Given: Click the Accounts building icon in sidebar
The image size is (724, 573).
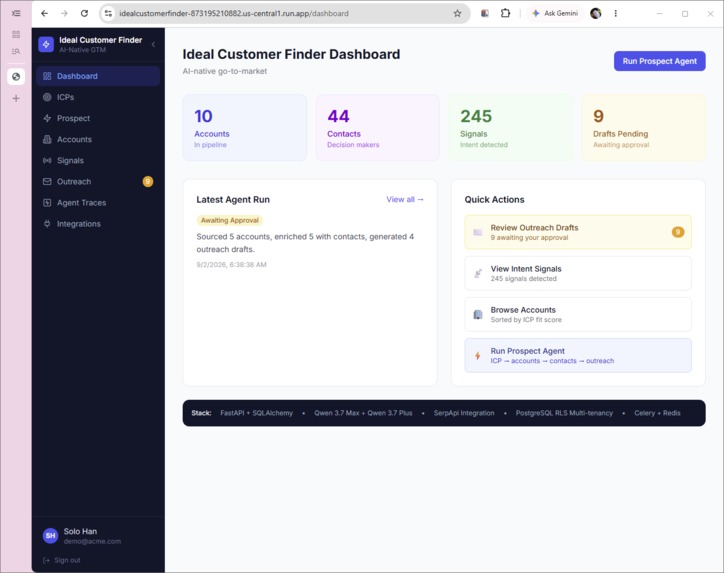Looking at the screenshot, I should [x=47, y=139].
